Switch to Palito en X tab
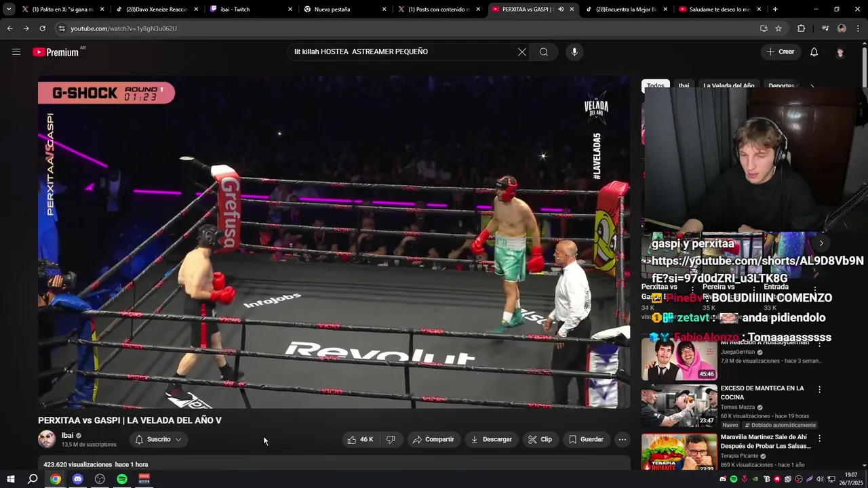The width and height of the screenshot is (868, 488). [x=63, y=9]
